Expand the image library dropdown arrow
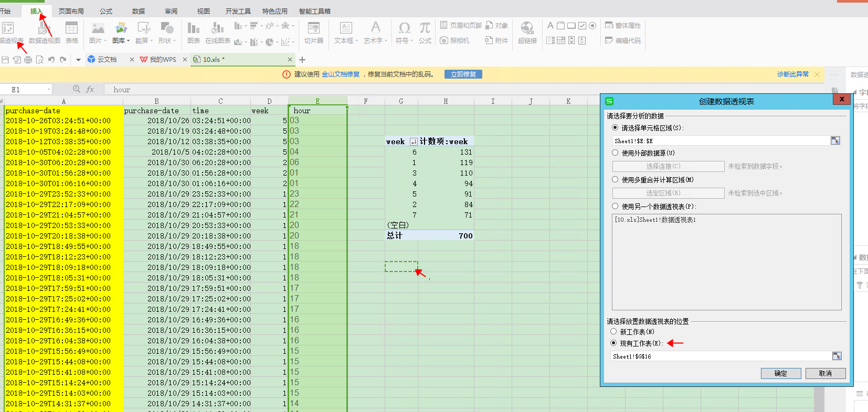 tap(128, 41)
